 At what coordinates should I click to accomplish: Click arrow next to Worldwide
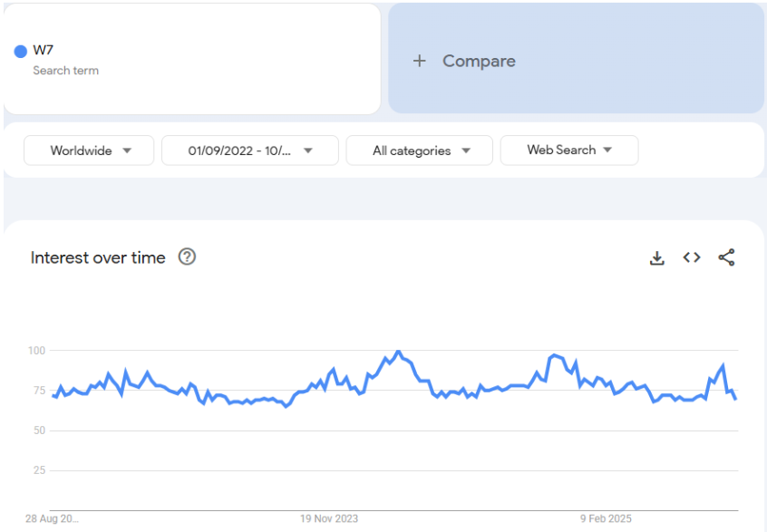[127, 150]
